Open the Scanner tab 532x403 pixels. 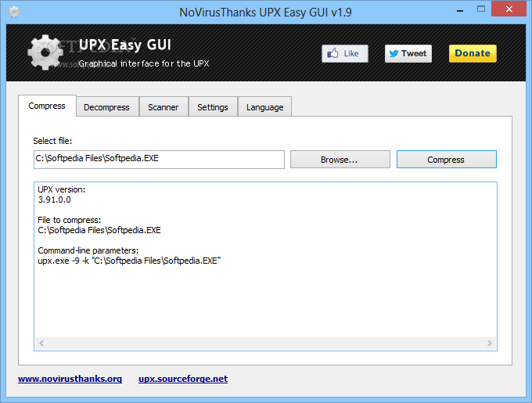click(164, 107)
